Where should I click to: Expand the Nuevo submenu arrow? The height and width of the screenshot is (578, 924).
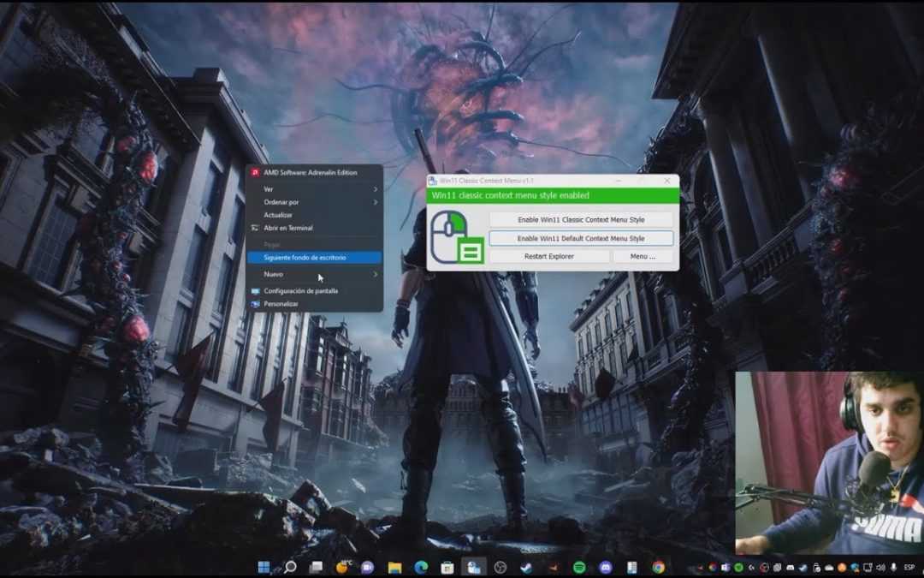tap(376, 274)
